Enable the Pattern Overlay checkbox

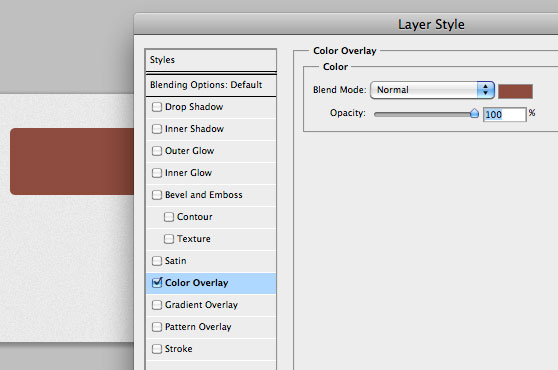[157, 327]
